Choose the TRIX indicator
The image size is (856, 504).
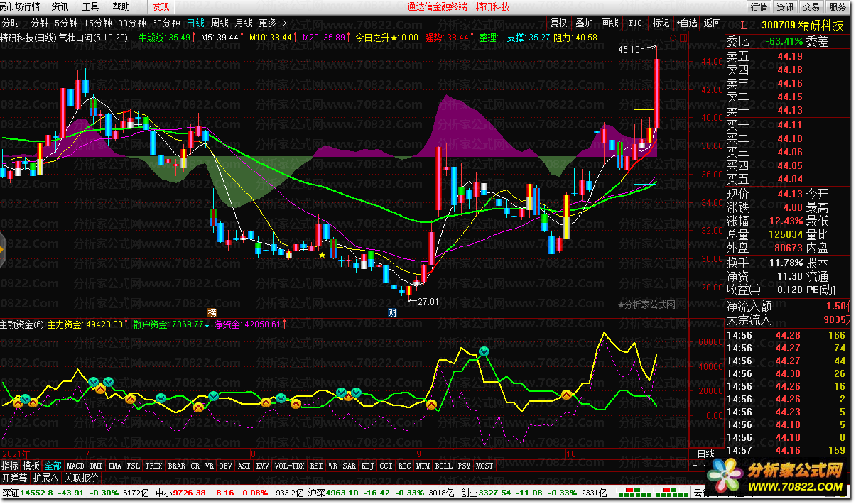coord(154,466)
